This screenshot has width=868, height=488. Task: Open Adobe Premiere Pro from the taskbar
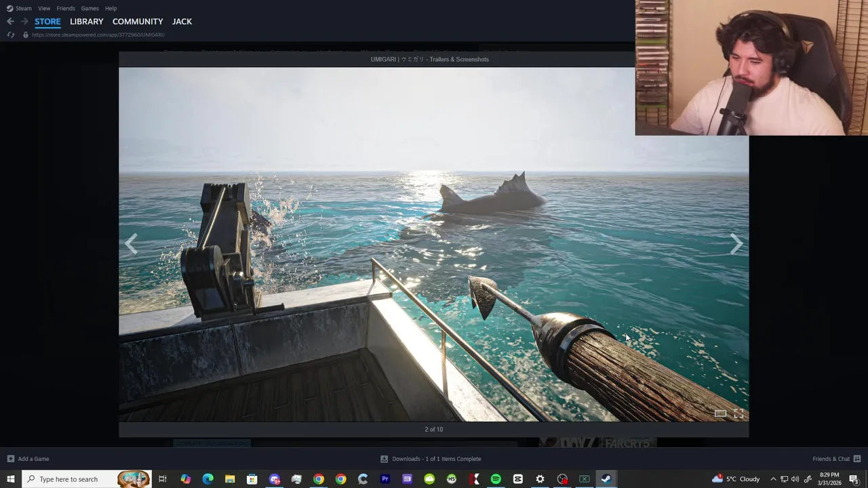point(385,479)
